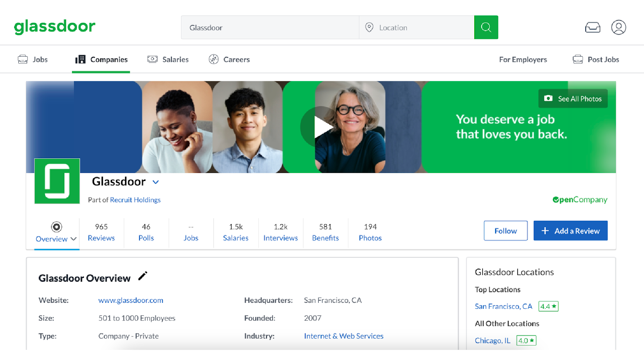
Task: Play the banner video
Action: 321,127
